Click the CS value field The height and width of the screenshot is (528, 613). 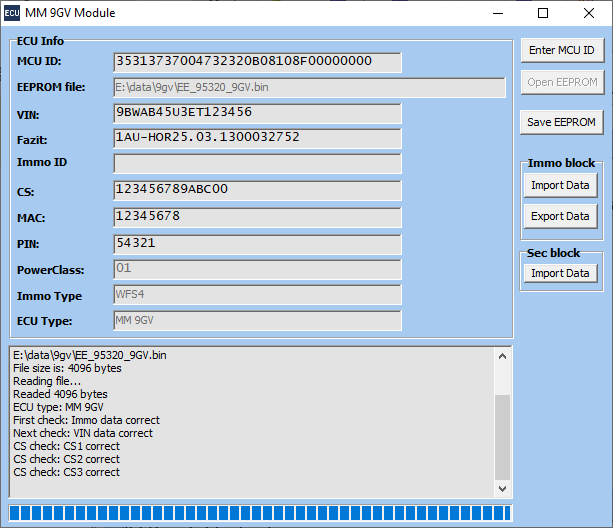(257, 190)
